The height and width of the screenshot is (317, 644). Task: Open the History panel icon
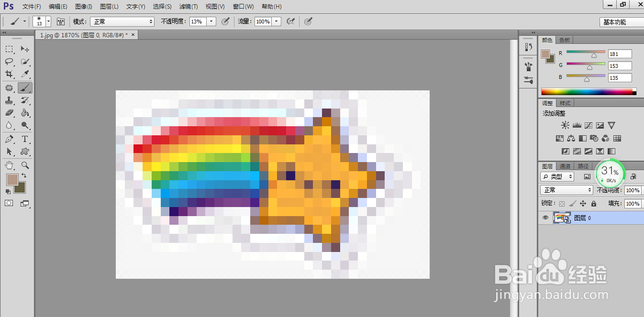[x=528, y=47]
